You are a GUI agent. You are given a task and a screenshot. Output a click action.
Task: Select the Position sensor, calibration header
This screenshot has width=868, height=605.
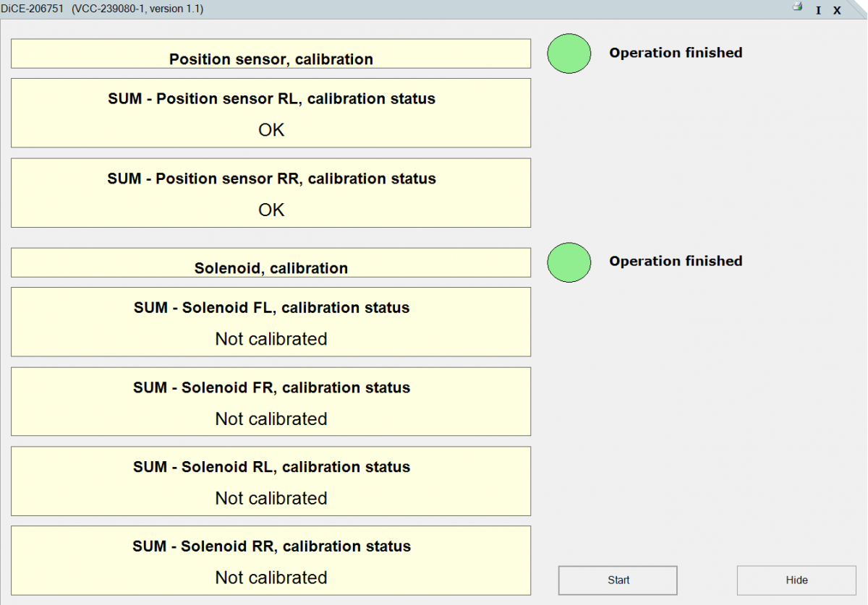click(x=271, y=54)
